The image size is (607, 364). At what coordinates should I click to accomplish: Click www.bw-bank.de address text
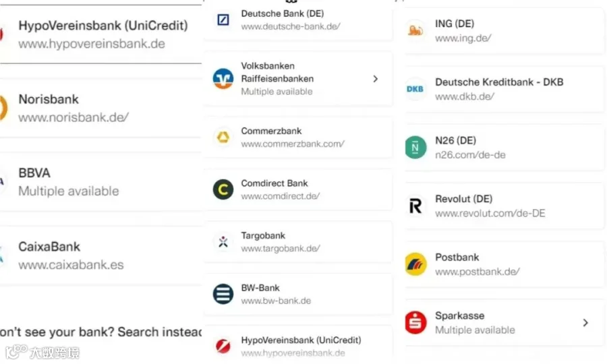click(276, 301)
